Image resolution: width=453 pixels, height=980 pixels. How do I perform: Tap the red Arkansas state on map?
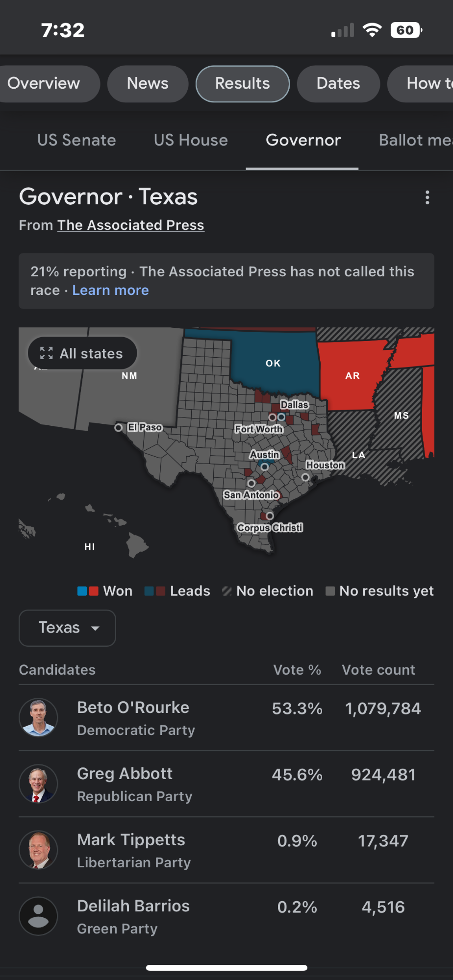351,375
